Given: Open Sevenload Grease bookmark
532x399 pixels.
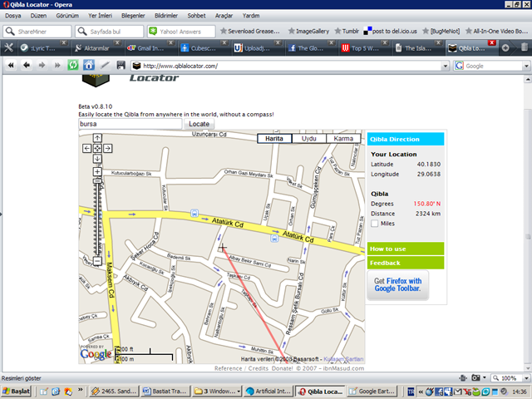Looking at the screenshot, I should pos(250,32).
